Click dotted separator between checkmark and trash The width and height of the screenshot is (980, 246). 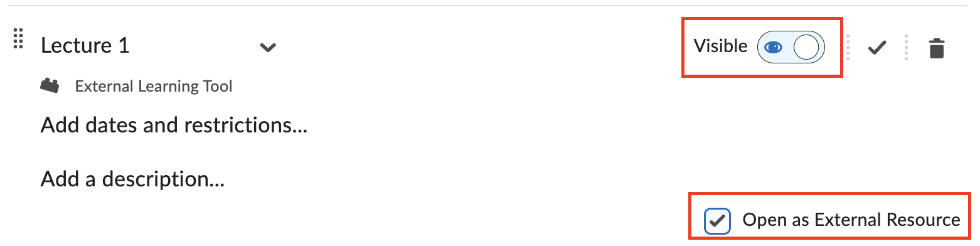click(x=907, y=48)
